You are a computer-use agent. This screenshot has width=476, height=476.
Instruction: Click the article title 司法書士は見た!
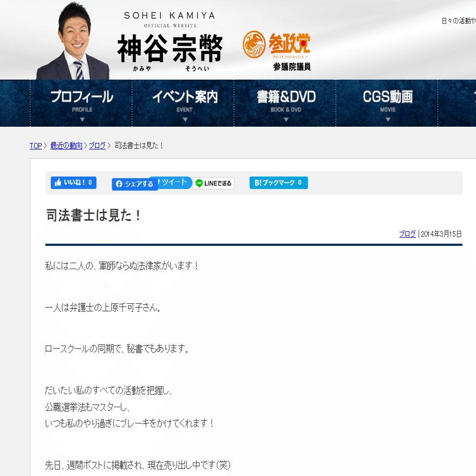[94, 216]
